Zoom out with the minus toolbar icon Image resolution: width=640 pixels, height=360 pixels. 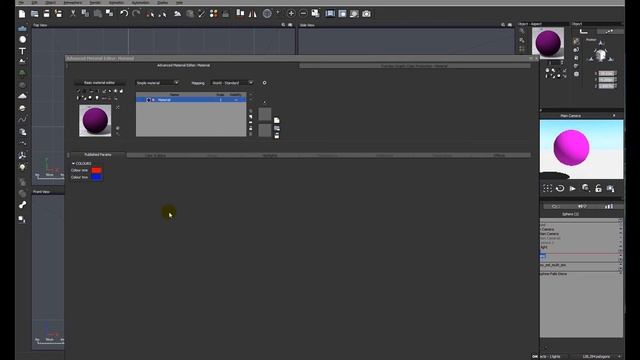click(x=303, y=13)
